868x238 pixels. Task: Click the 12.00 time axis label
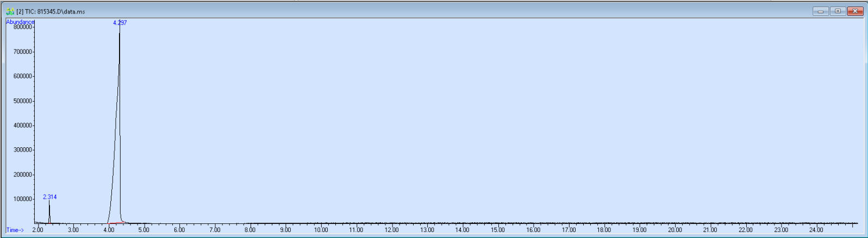[x=392, y=230]
